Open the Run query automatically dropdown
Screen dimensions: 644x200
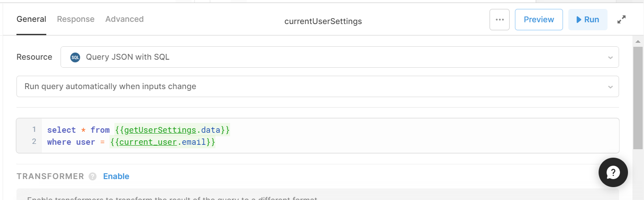pyautogui.click(x=317, y=86)
